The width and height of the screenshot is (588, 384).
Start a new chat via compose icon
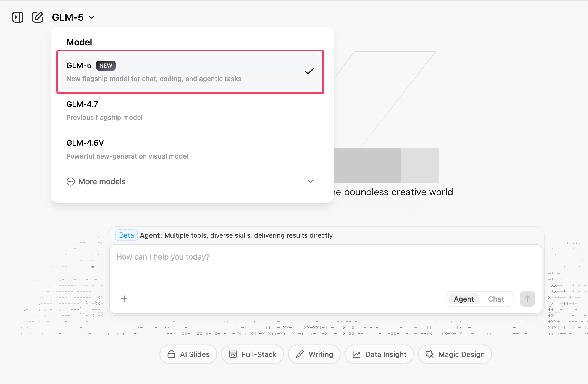coord(38,17)
